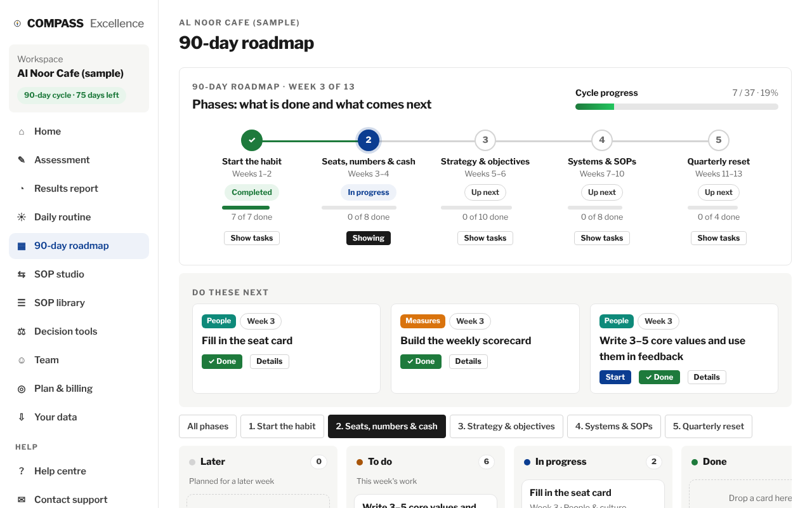
Task: Show tasks for Start the habit phase
Action: (252, 238)
